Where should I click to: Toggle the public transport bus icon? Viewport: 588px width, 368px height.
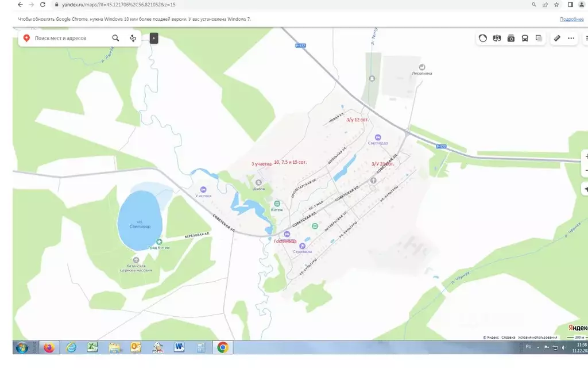click(x=525, y=38)
